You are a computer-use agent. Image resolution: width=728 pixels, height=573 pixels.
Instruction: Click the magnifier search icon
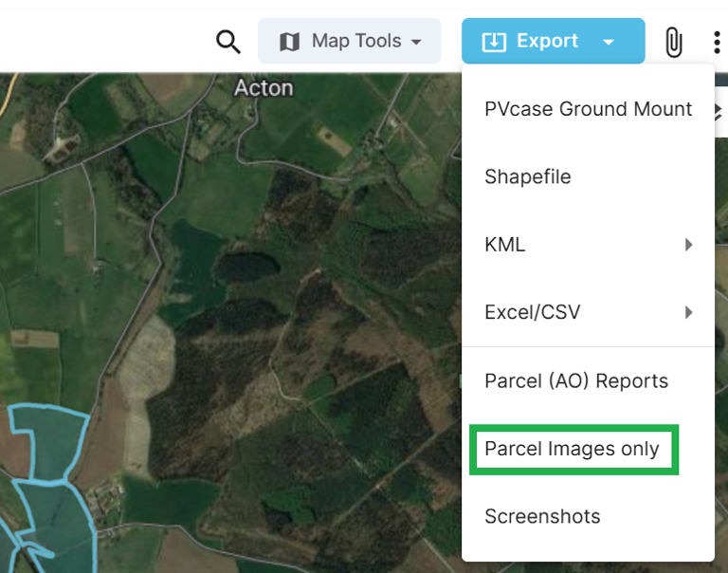point(227,42)
